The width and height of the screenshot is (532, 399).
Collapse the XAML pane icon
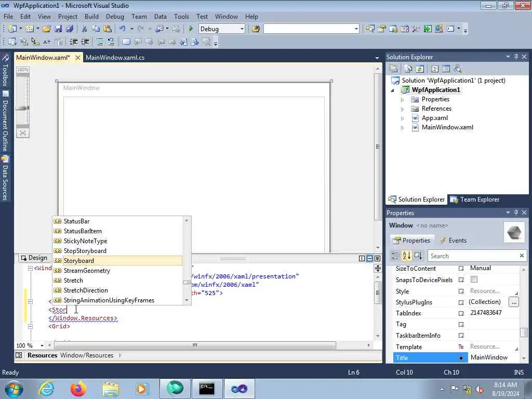377,259
